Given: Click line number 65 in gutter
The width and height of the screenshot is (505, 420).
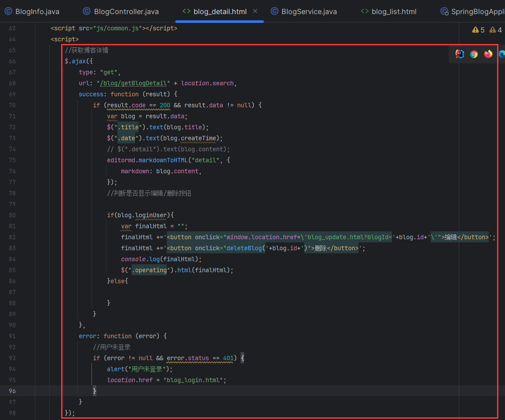Looking at the screenshot, I should [12, 50].
